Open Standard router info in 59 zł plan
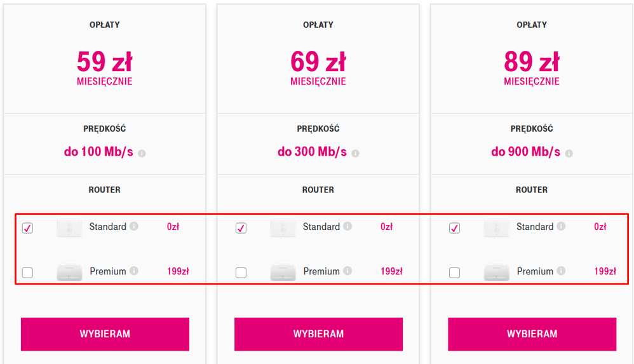The width and height of the screenshot is (634, 364). (133, 226)
